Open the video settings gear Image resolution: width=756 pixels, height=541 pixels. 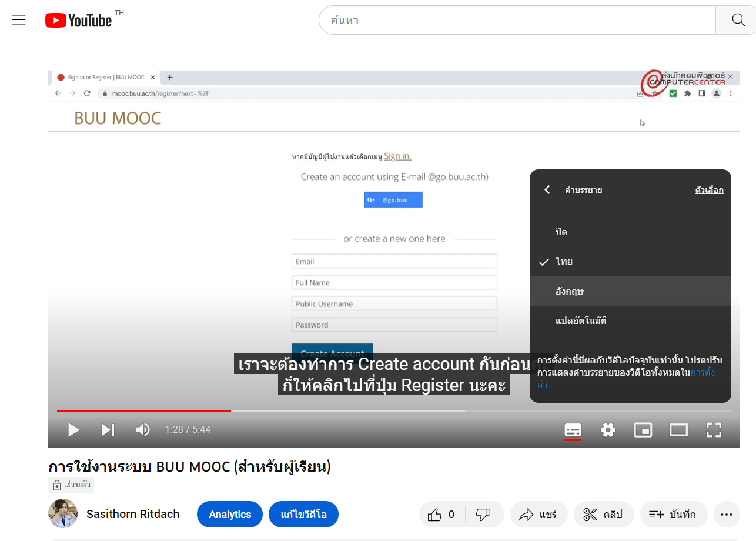608,430
